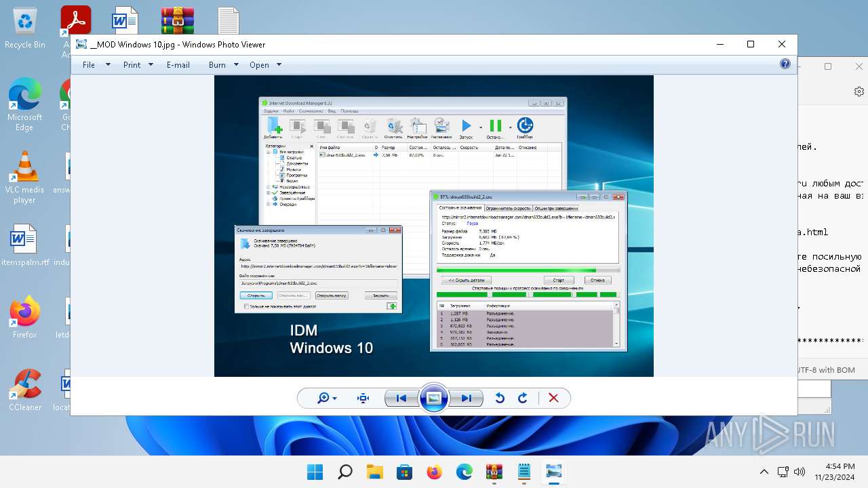The image size is (868, 488).
Task: Rotate the photo counterclockwise
Action: coord(500,399)
